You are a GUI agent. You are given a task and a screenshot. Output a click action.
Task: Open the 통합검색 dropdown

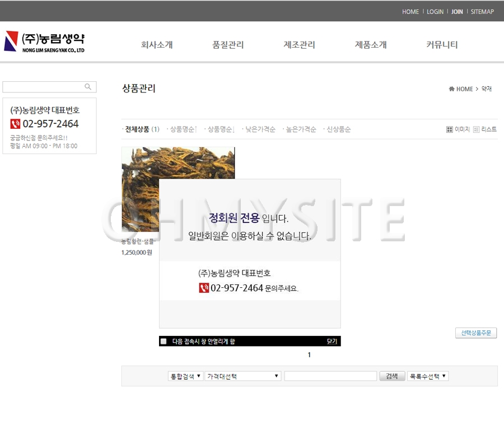click(185, 376)
